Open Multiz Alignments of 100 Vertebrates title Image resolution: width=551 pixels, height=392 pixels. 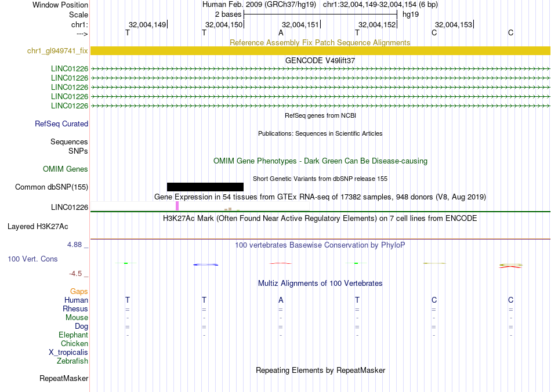pyautogui.click(x=320, y=283)
